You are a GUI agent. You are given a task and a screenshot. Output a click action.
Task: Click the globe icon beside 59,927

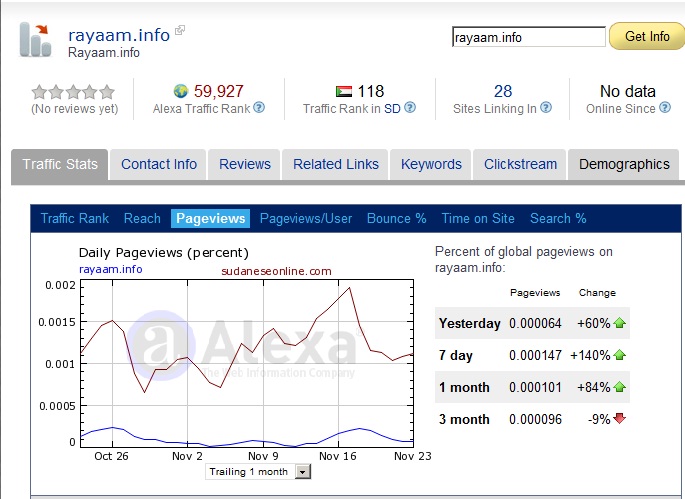coord(181,91)
